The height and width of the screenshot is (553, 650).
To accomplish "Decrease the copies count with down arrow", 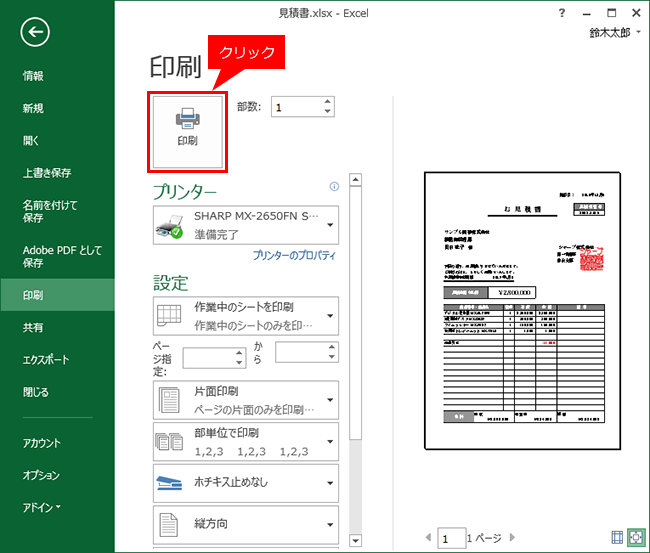I will (327, 111).
